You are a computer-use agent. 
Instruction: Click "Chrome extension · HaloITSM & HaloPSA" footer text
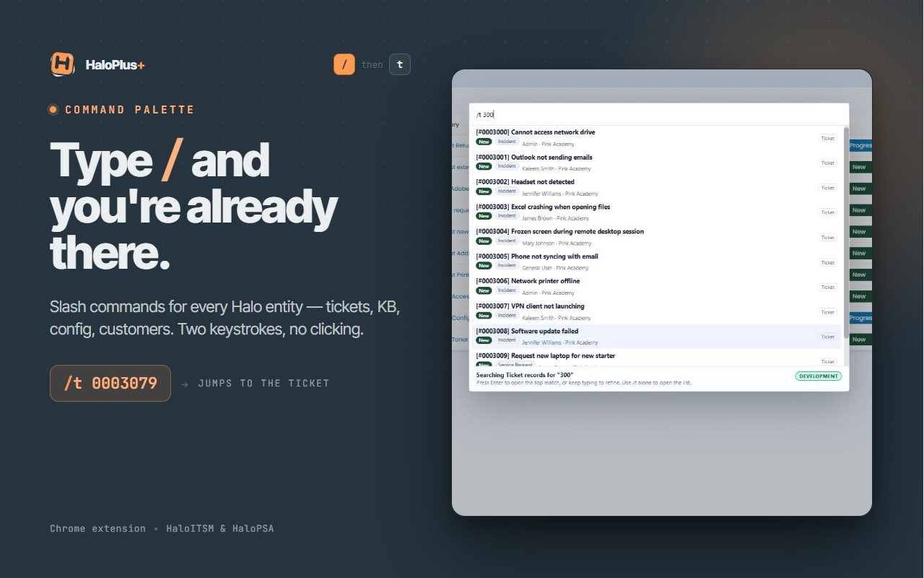[162, 528]
